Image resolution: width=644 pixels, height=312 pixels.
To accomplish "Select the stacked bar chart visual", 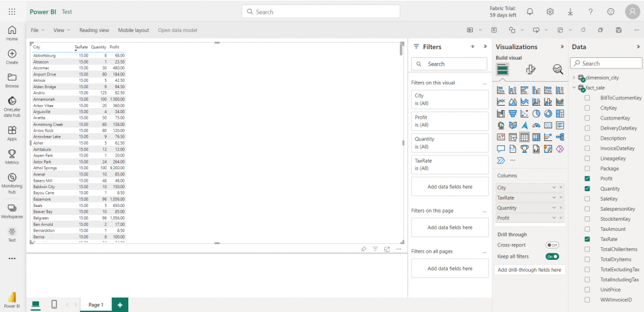I will (x=501, y=90).
